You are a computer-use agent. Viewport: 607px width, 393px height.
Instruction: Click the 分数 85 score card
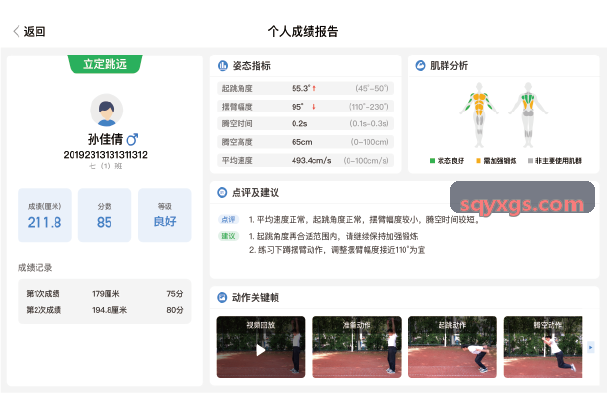105,215
